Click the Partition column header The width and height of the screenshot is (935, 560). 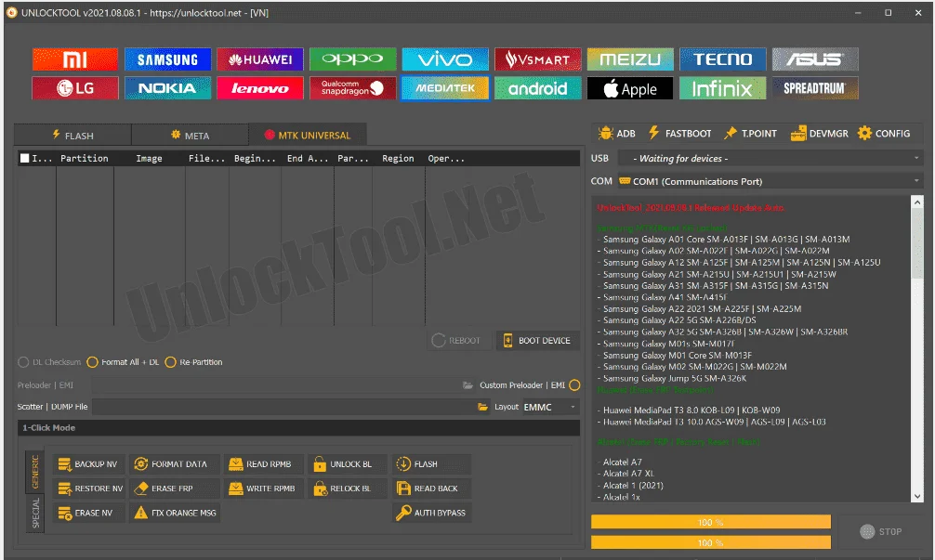(84, 159)
